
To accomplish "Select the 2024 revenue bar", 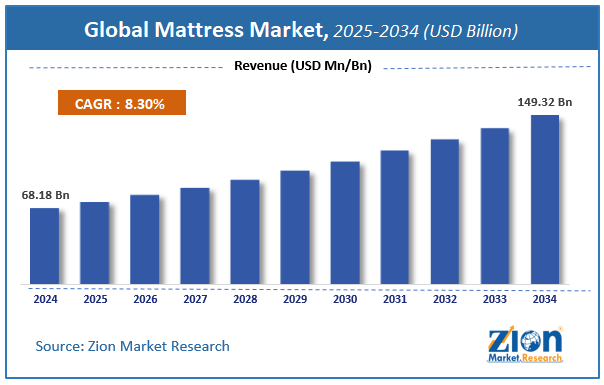I will (45, 246).
